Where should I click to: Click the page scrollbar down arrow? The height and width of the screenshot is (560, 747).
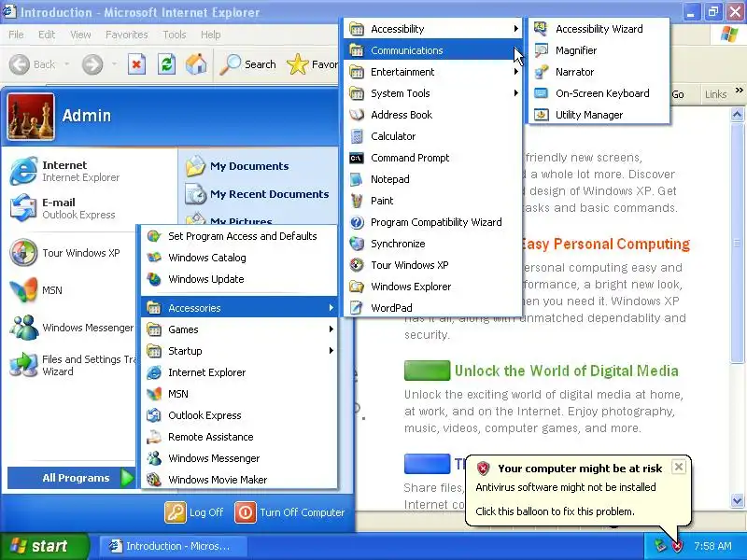pyautogui.click(x=737, y=500)
